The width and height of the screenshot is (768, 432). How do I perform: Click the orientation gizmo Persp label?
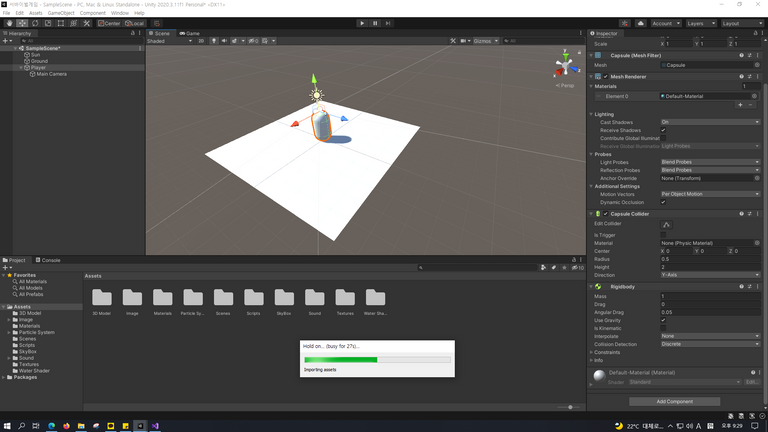point(565,85)
